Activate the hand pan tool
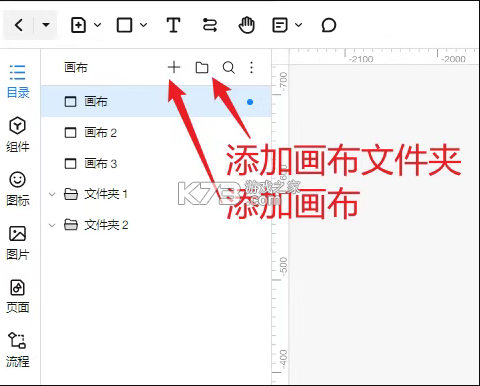The image size is (480, 386). point(247,25)
